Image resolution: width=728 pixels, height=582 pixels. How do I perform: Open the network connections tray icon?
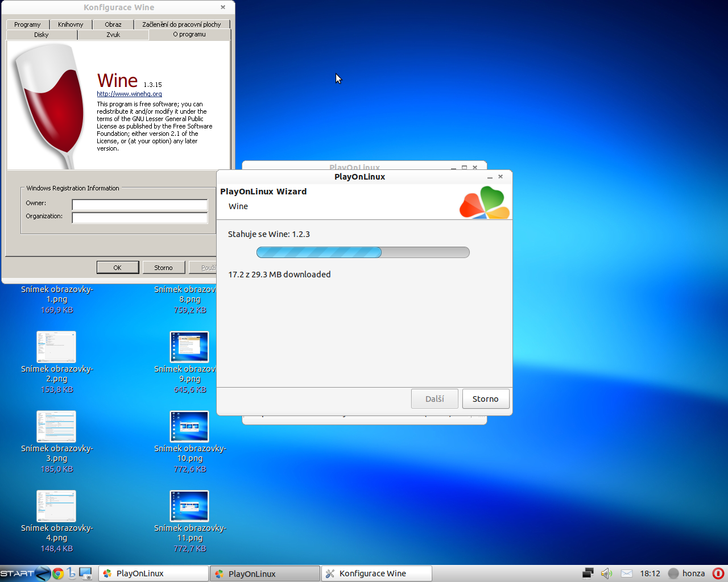588,573
